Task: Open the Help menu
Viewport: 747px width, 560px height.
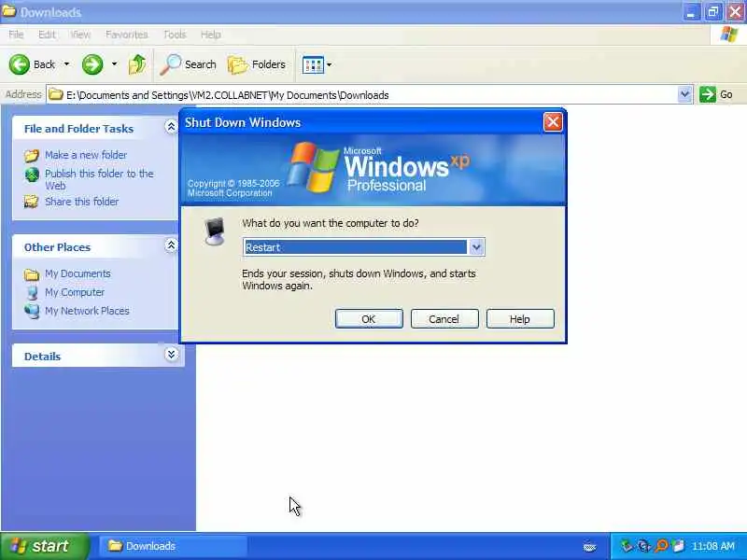Action: 211,35
